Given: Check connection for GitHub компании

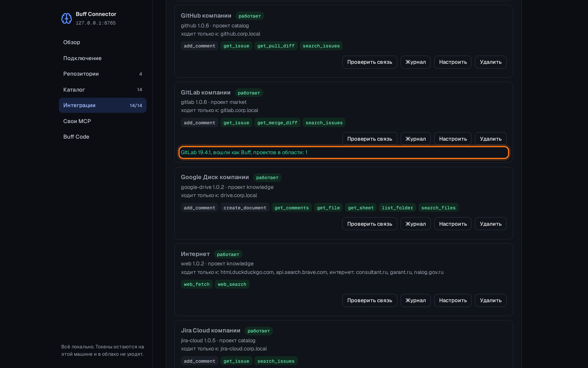Looking at the screenshot, I should [370, 62].
